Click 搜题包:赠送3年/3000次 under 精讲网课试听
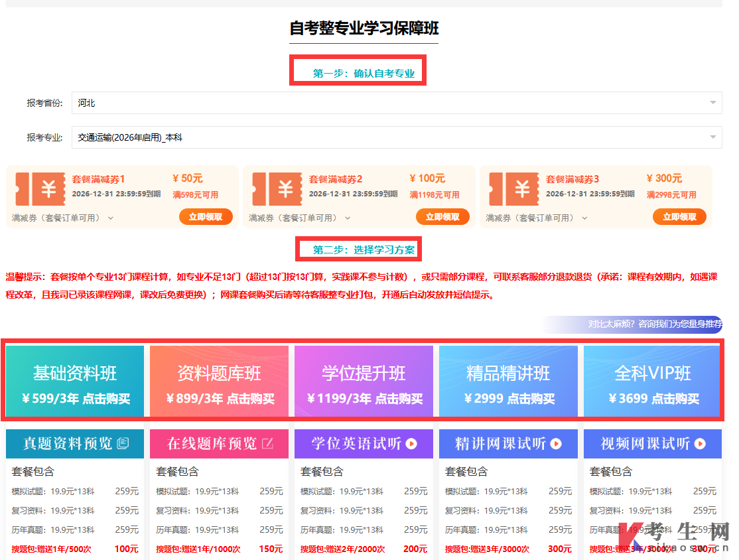This screenshot has width=739, height=560. point(487,549)
